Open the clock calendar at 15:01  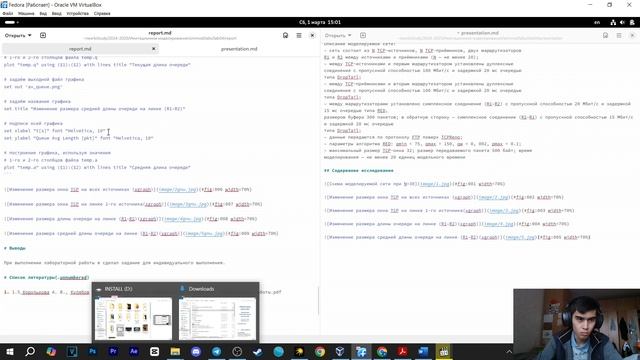pyautogui.click(x=320, y=22)
